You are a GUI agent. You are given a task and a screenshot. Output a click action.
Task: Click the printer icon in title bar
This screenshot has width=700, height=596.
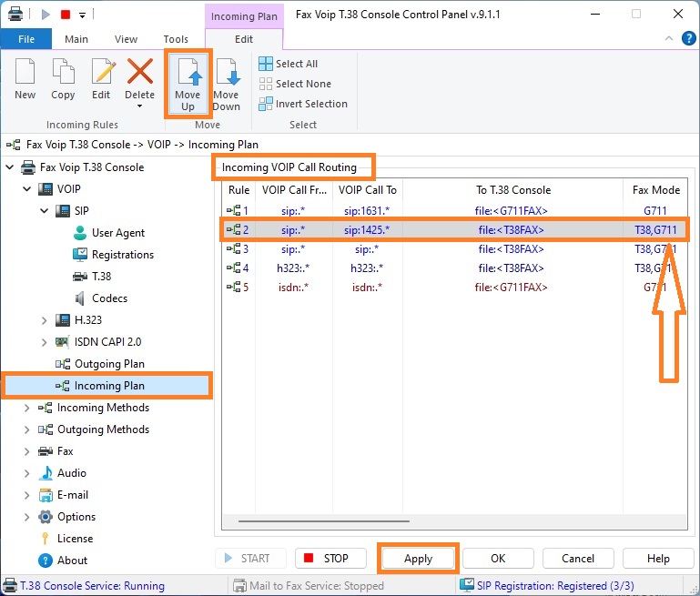(x=15, y=15)
